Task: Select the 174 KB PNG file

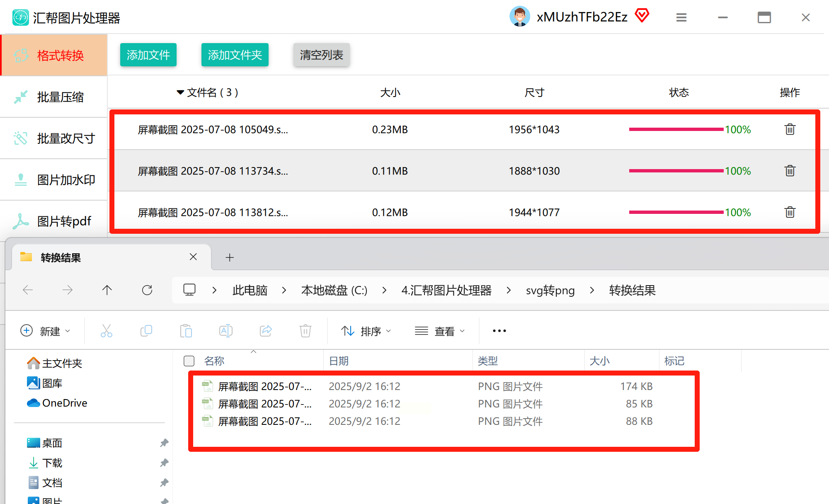Action: point(265,386)
